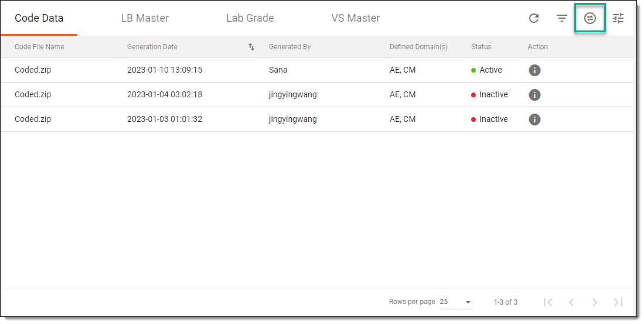
Task: Click AE, CM in the 2023-01-04 row
Action: click(x=403, y=94)
